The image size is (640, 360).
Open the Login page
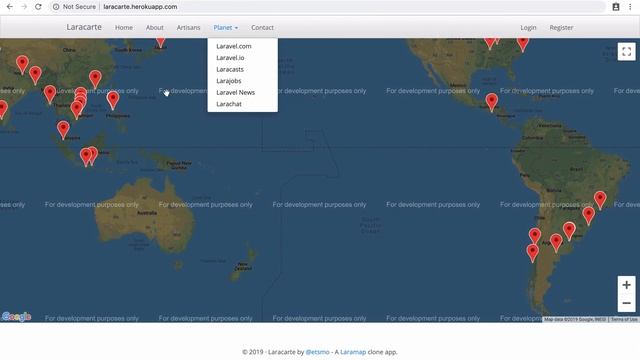click(528, 27)
